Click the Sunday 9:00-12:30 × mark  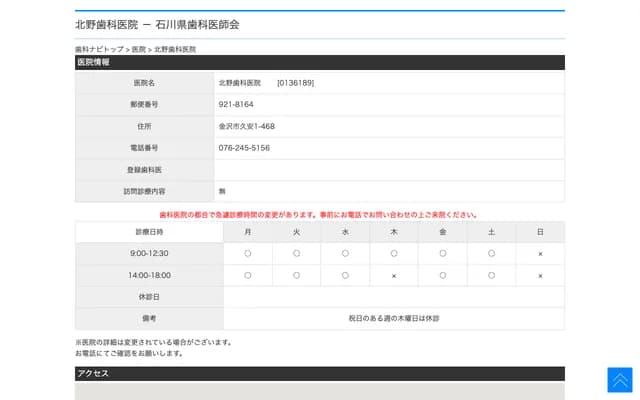(x=540, y=253)
